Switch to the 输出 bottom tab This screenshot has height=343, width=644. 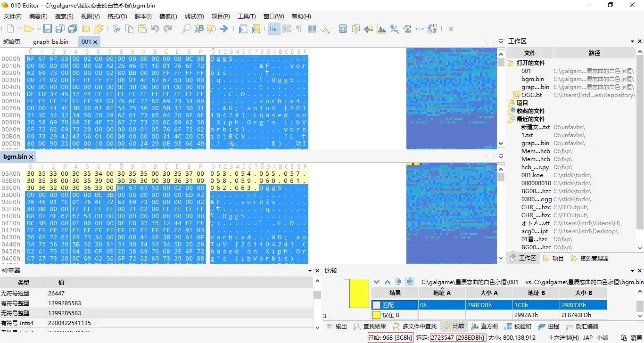click(x=337, y=326)
